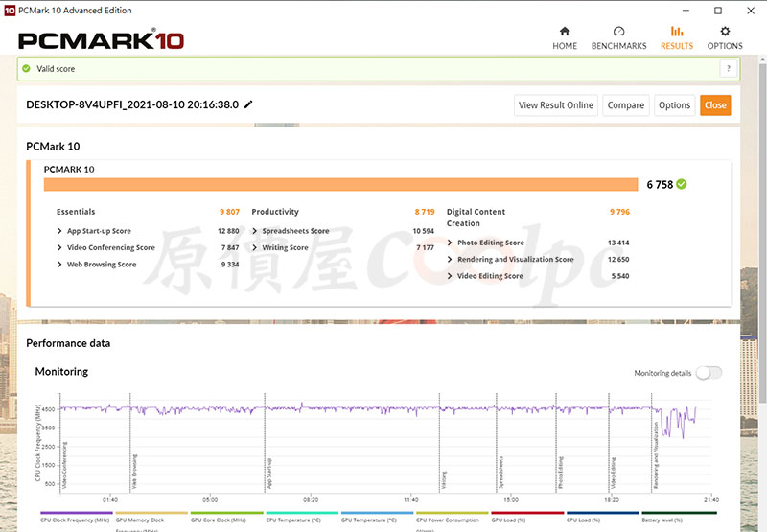
Task: Open the Benchmarks gauge icon
Action: pos(618,32)
